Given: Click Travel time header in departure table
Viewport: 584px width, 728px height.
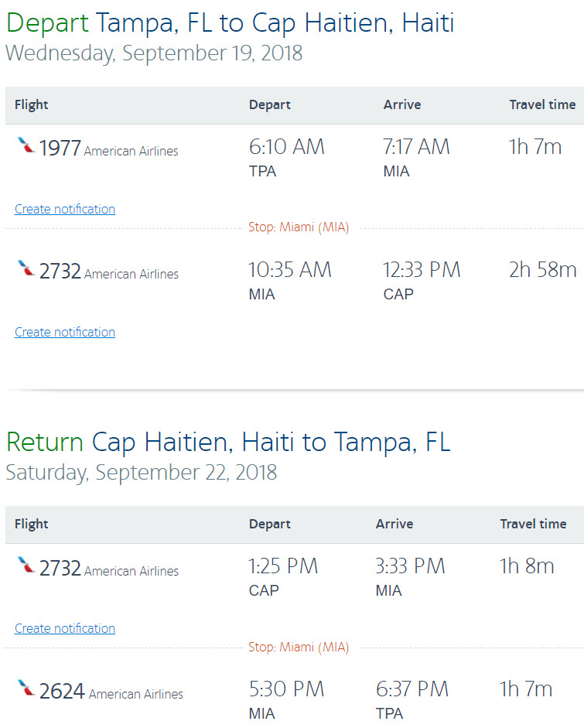Looking at the screenshot, I should (542, 104).
